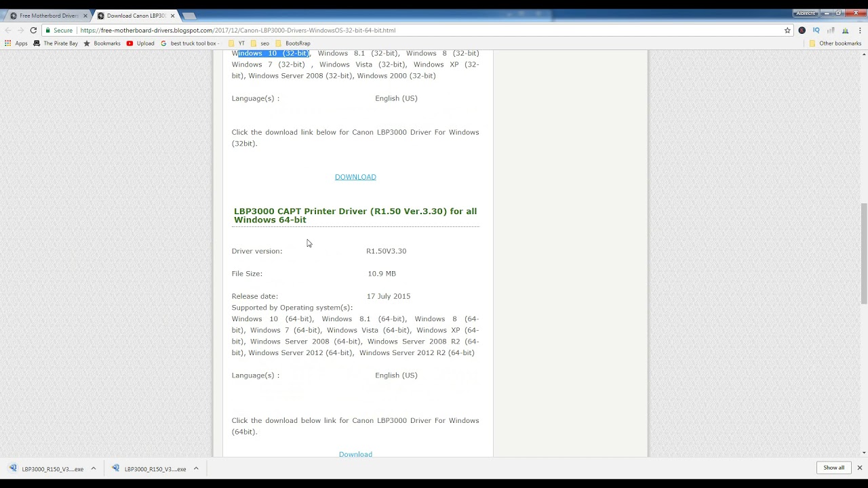Close the Free Motherbord Drivers tab
This screenshot has width=868, height=488.
pyautogui.click(x=85, y=16)
